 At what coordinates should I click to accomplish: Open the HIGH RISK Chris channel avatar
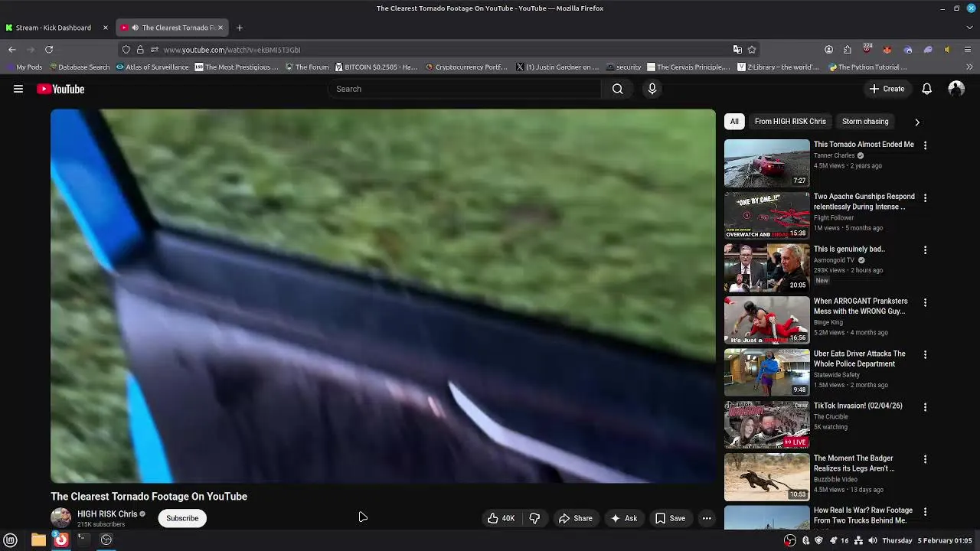(60, 518)
